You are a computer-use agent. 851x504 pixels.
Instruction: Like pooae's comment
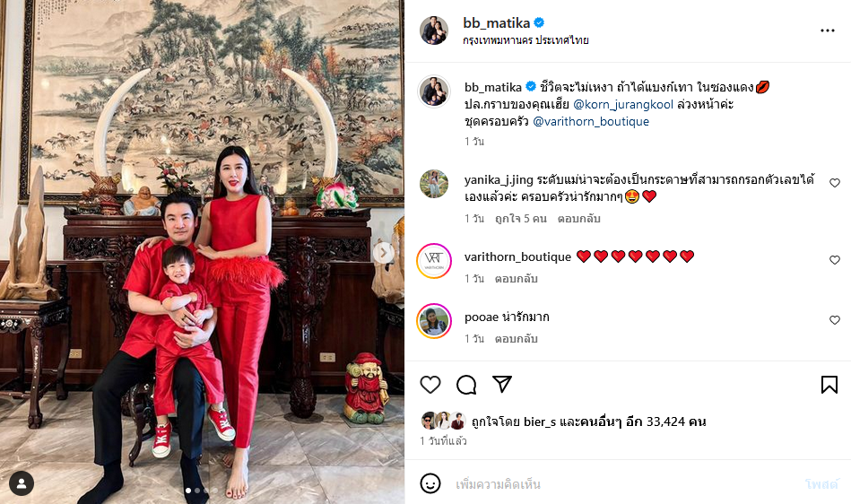835,321
